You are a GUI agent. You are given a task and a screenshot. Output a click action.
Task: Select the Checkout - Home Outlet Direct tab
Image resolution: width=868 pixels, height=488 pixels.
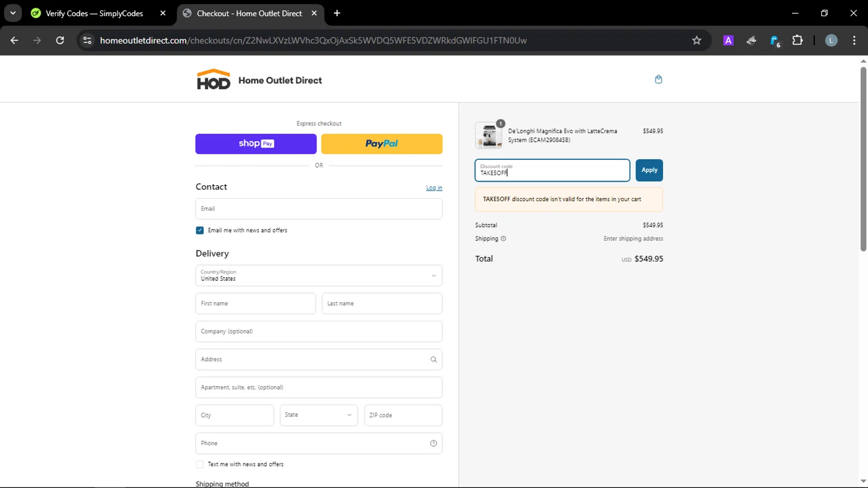250,13
